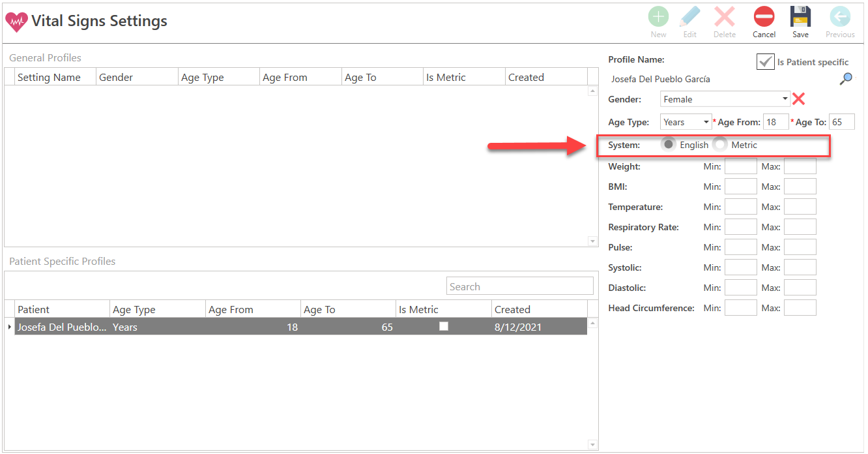Clear gender with red X icon

798,99
